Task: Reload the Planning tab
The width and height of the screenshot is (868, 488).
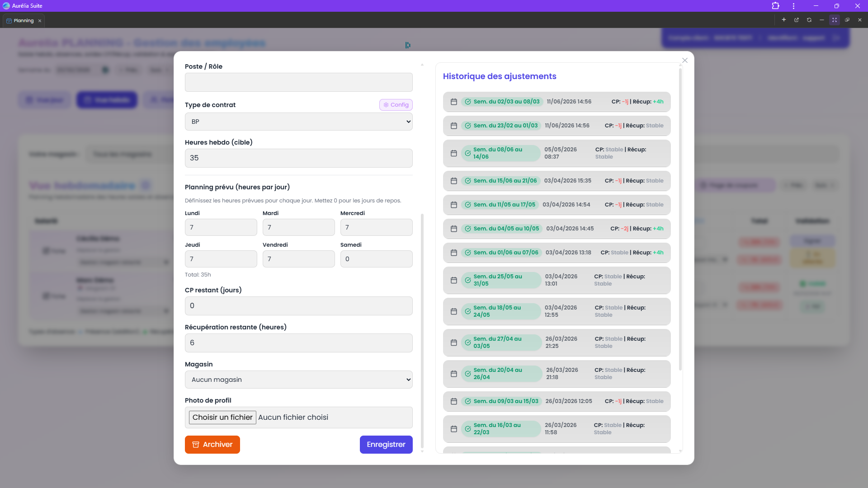Action: point(809,20)
